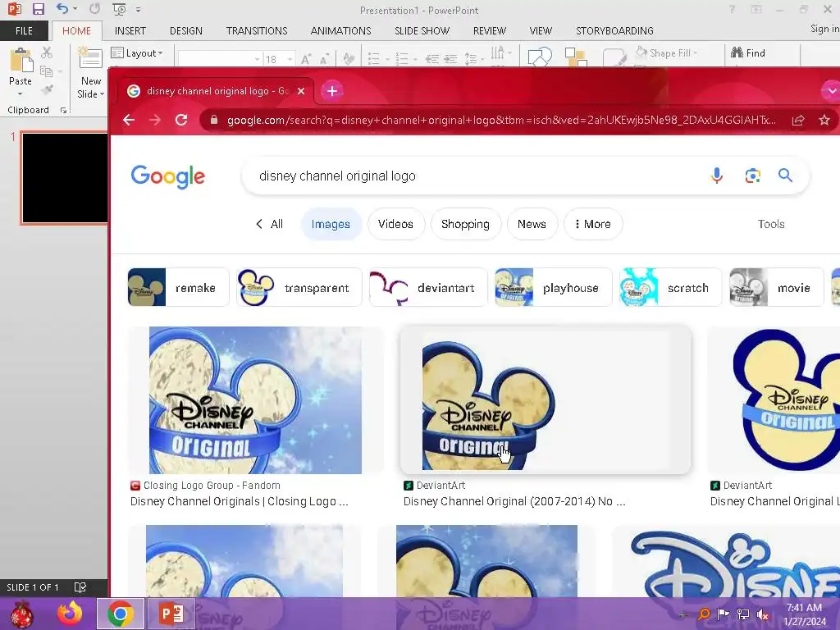Click the Paste clipboard icon

[x=21, y=61]
